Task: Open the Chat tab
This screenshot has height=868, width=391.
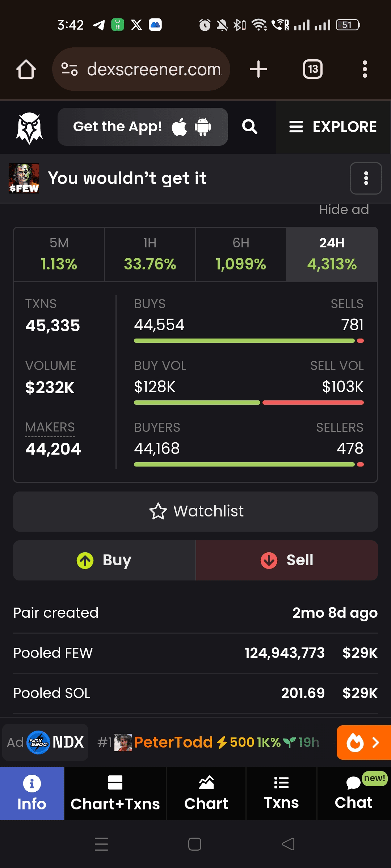Action: (354, 793)
